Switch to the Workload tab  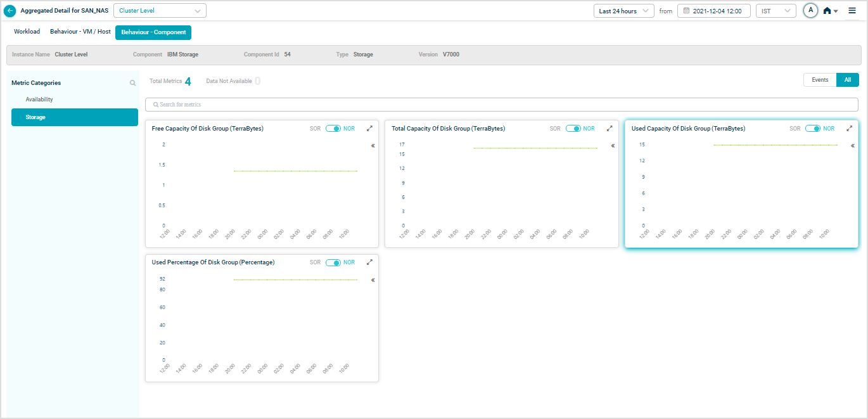click(x=27, y=32)
